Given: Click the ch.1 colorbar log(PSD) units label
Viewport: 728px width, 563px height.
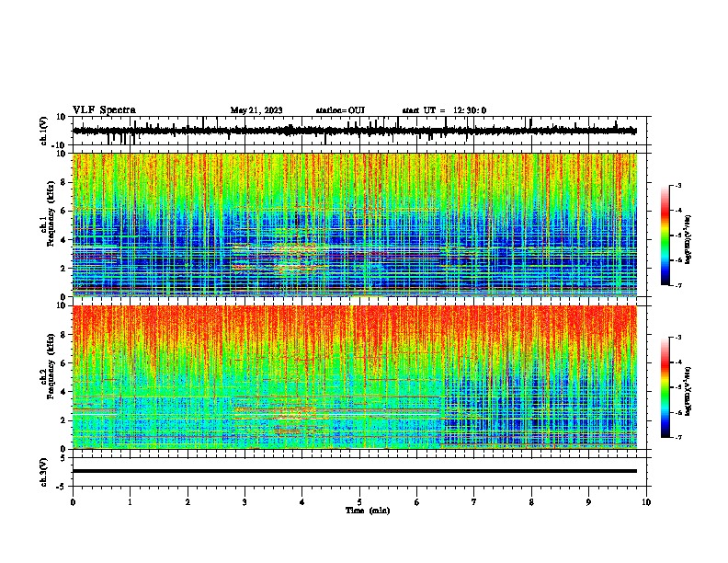Looking at the screenshot, I should pyautogui.click(x=688, y=240).
